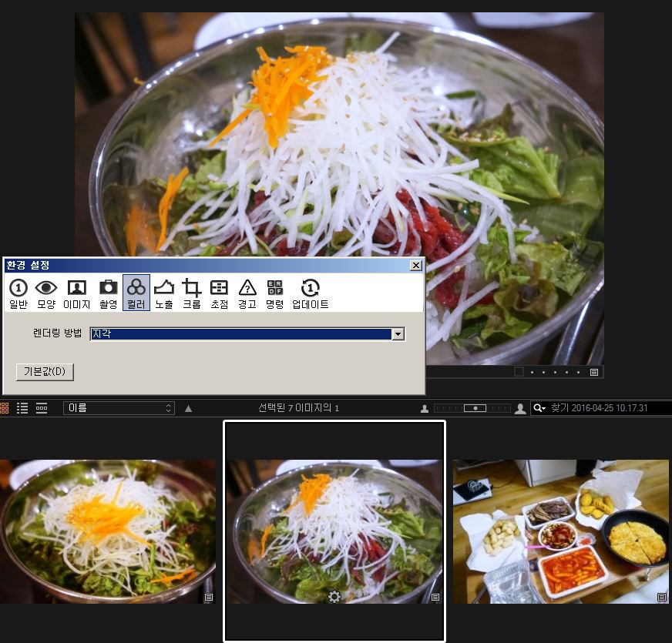Open the 일반 (General) preferences tab
The width and height of the screenshot is (672, 643).
coord(18,293)
